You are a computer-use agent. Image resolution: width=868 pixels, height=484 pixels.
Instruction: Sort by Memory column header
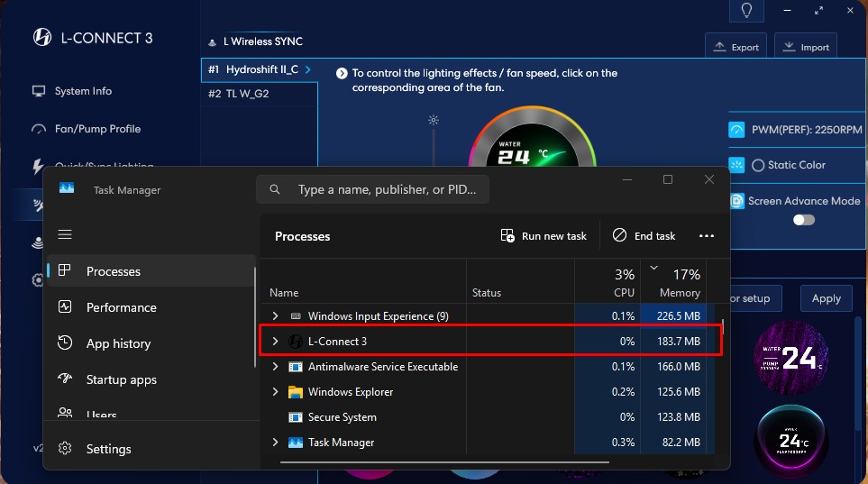[x=673, y=282]
